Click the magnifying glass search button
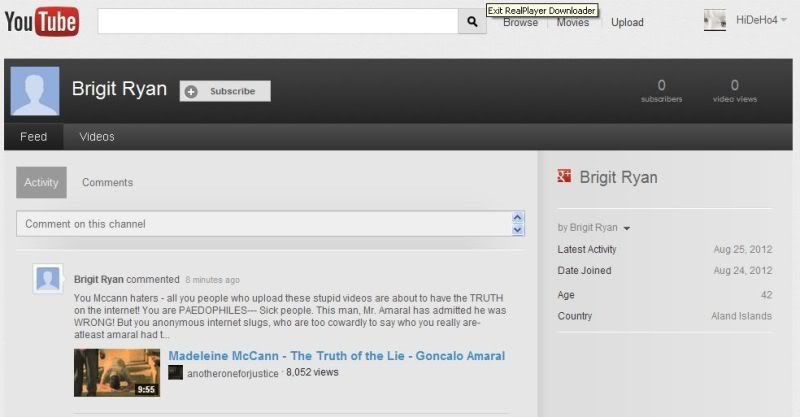Screen dimensions: 800x417 coord(472,21)
